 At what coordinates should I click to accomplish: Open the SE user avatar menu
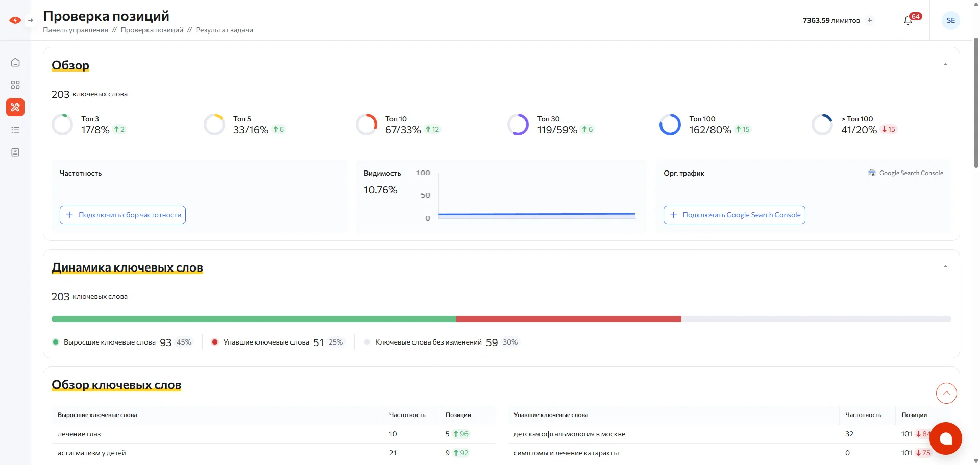coord(951,20)
